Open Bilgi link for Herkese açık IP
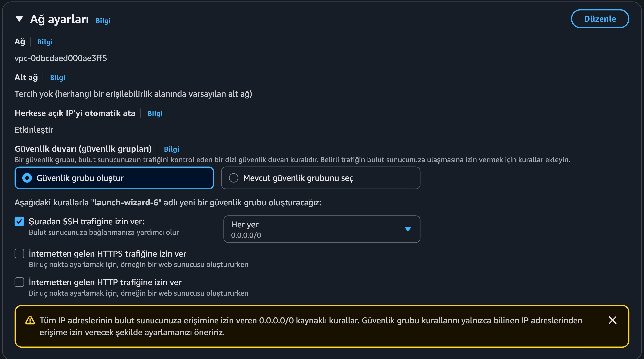The height and width of the screenshot is (359, 644). [155, 113]
